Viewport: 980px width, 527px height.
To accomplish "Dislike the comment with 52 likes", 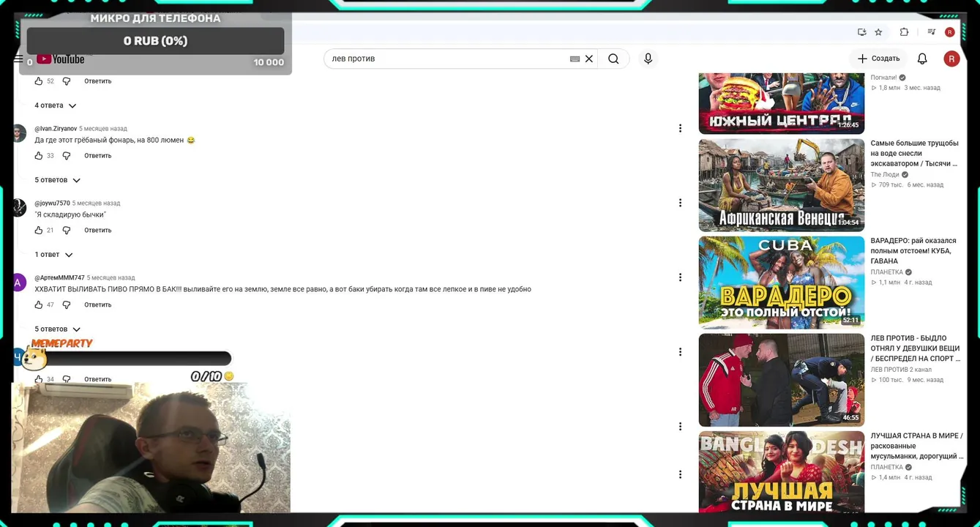I will tap(67, 81).
